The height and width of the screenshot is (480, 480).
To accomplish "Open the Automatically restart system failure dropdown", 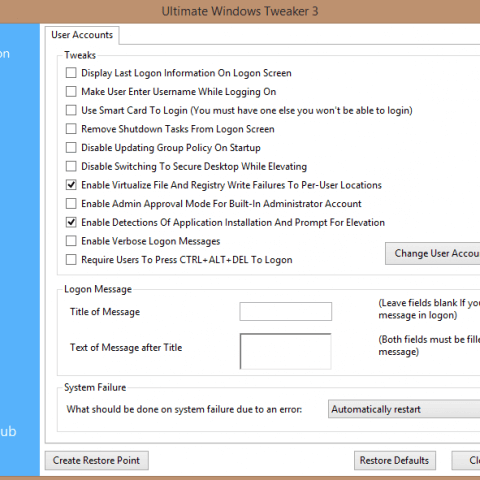I will pos(404,409).
